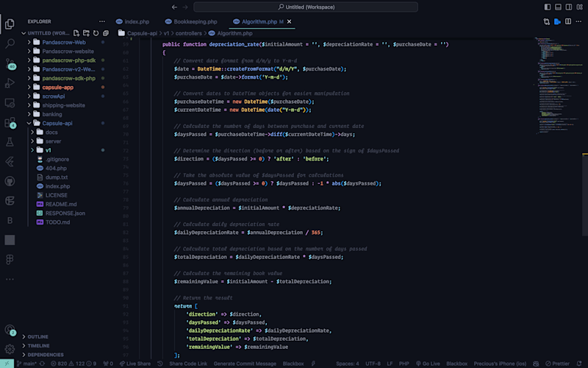Screen dimensions: 588x368
Task: Click Go Live in status bar
Action: 428,364
